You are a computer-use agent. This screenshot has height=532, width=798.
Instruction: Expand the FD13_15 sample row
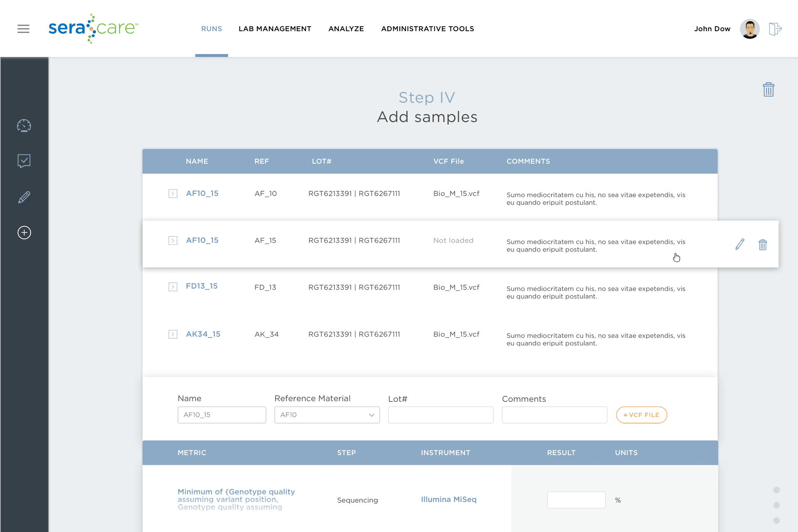[173, 287]
